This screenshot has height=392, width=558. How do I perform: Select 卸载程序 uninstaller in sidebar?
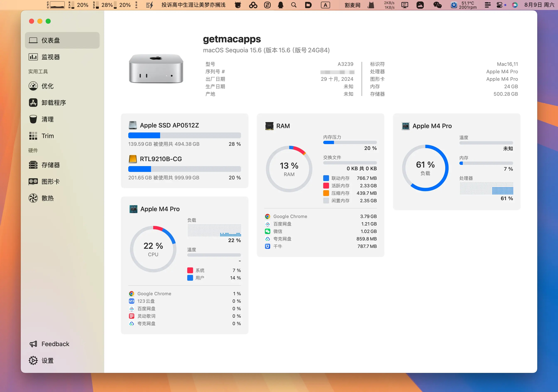[x=62, y=103]
